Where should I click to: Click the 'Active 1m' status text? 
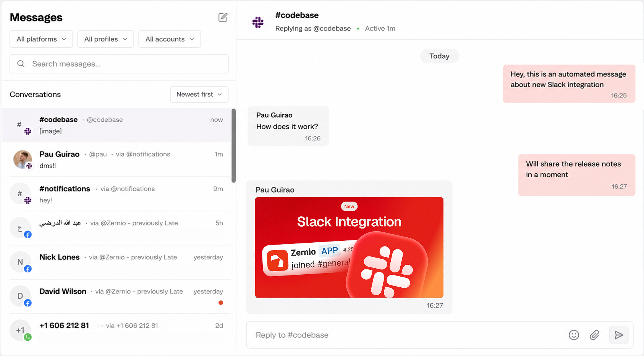[x=380, y=29]
